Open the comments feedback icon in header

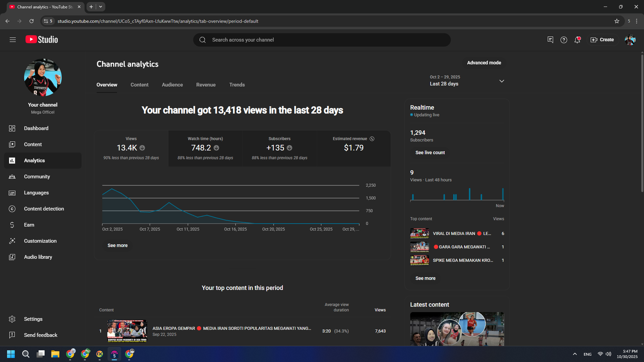pos(550,40)
